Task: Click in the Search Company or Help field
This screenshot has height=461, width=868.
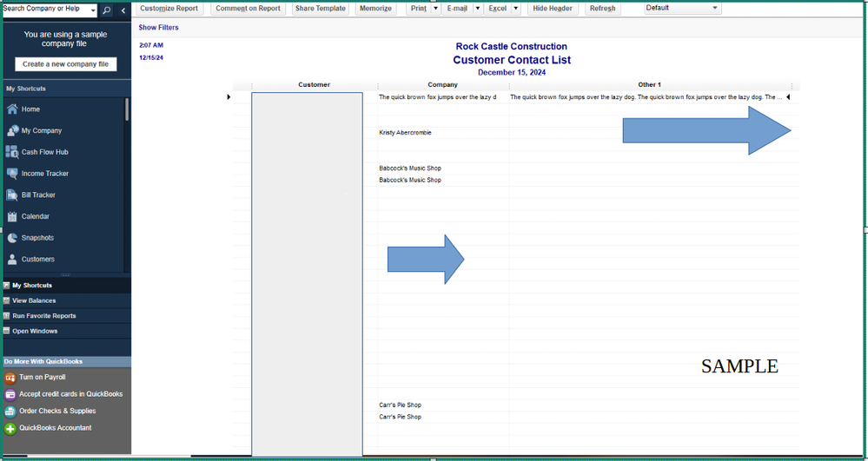Action: (45, 10)
